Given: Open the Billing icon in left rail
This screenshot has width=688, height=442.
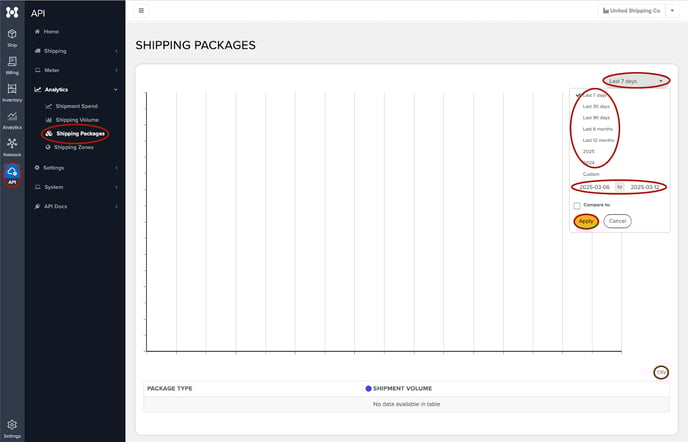Looking at the screenshot, I should [x=12, y=65].
